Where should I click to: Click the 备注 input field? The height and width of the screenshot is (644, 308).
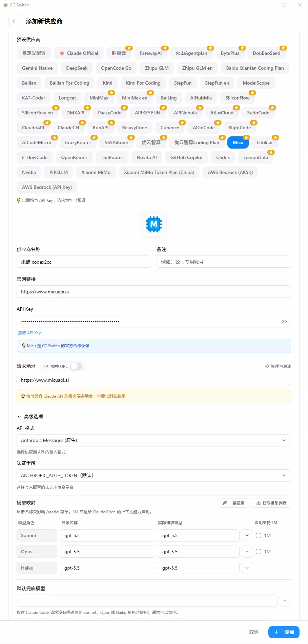224,262
